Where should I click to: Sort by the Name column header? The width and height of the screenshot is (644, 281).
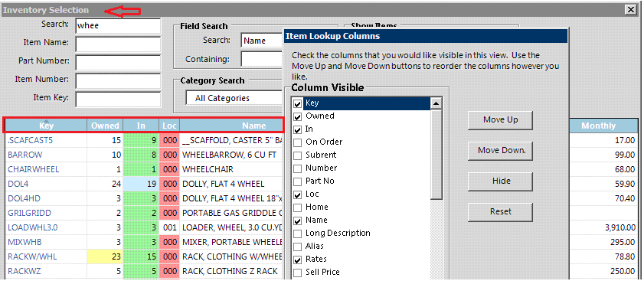point(230,126)
